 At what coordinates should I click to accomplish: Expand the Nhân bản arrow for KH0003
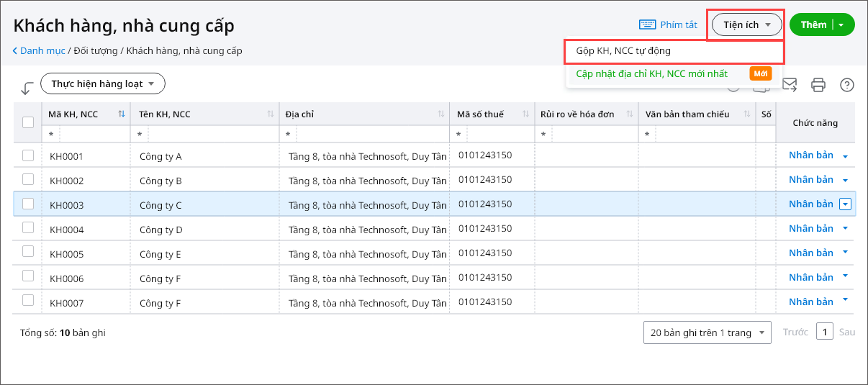point(846,204)
